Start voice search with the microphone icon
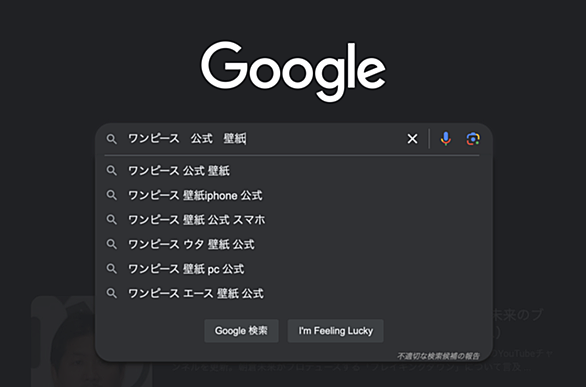 445,139
